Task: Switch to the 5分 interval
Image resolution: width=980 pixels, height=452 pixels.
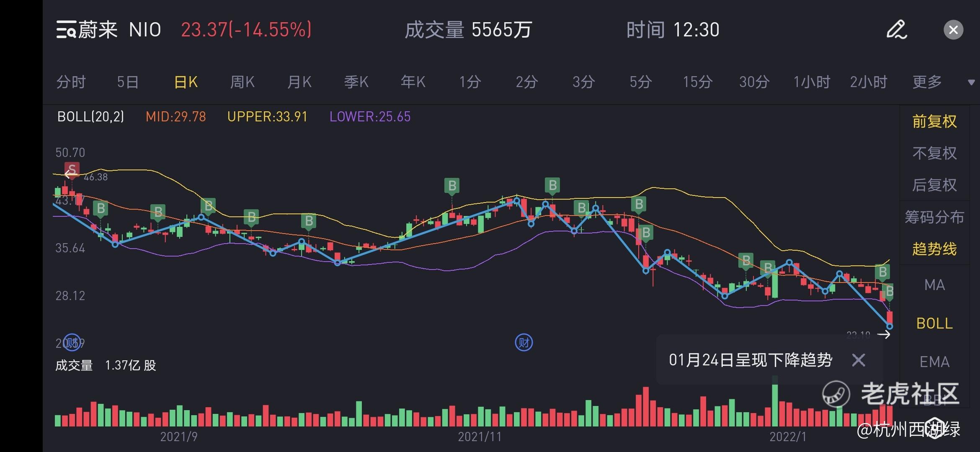Action: (641, 82)
